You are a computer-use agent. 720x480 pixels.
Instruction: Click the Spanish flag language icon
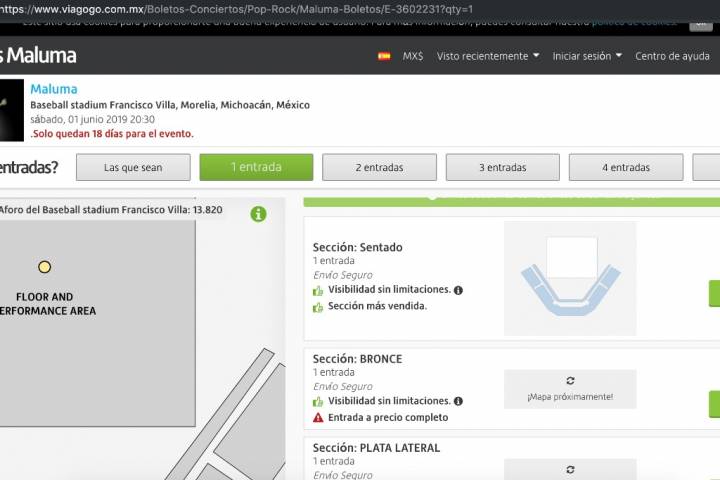point(384,56)
